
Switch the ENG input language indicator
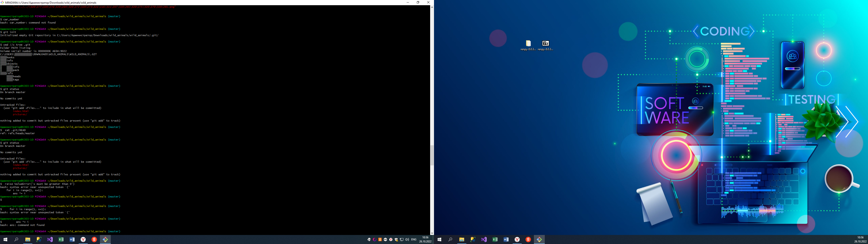tap(414, 240)
